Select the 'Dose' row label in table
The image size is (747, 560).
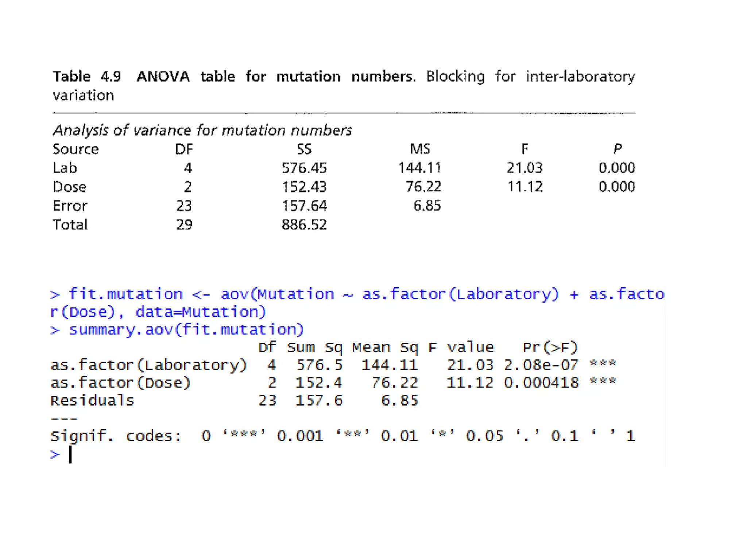[70, 187]
